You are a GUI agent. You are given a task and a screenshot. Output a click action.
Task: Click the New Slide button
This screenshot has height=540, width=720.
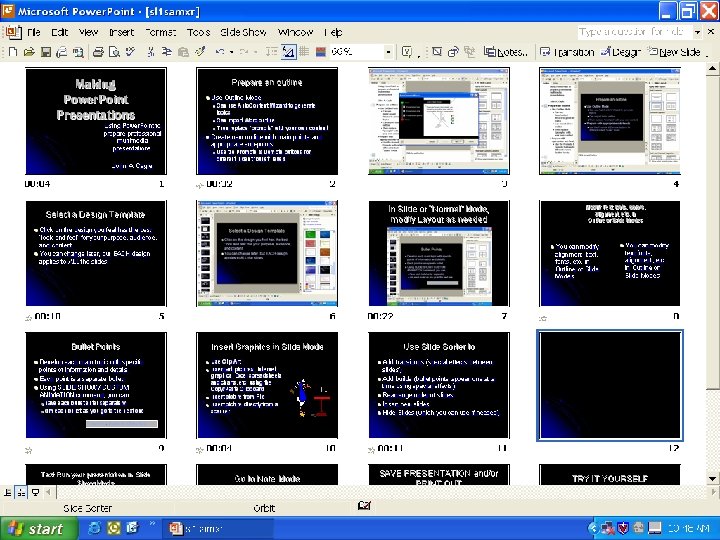pos(674,52)
